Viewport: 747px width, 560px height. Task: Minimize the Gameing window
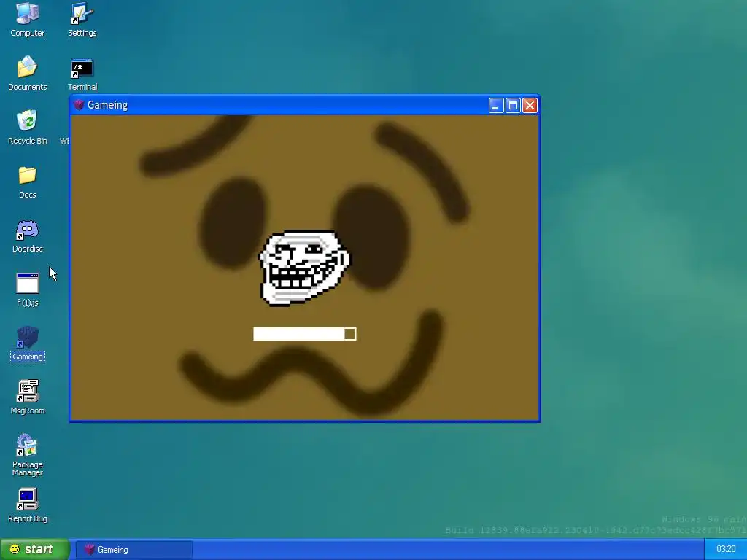tap(496, 105)
